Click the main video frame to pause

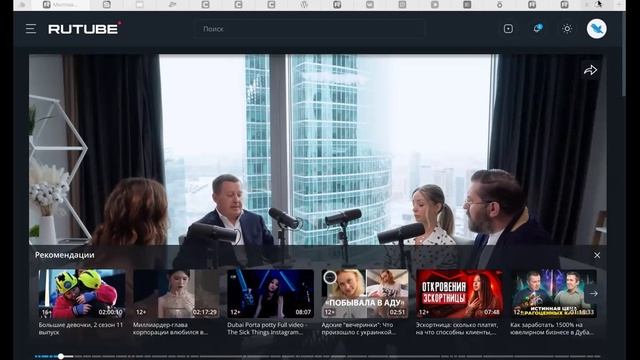point(318,149)
